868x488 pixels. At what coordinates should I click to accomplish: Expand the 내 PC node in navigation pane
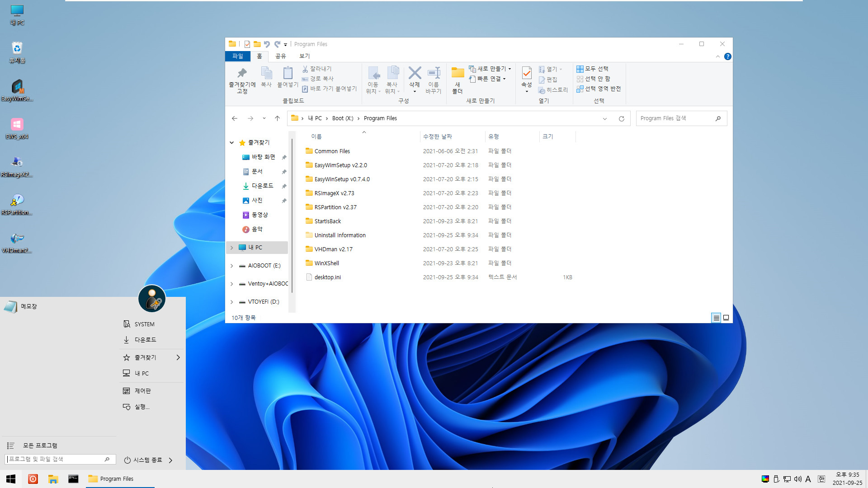click(232, 248)
